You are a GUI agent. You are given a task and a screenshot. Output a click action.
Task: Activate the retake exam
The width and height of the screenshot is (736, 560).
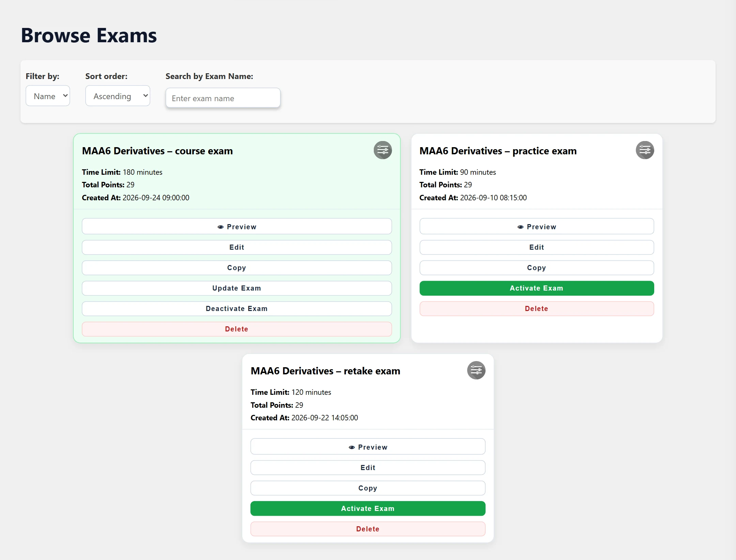pyautogui.click(x=368, y=509)
